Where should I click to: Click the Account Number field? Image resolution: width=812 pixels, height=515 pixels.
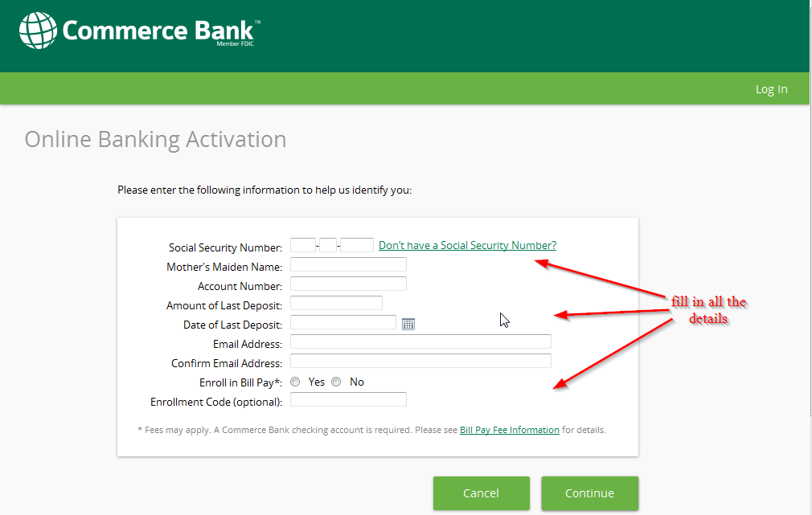click(x=348, y=284)
